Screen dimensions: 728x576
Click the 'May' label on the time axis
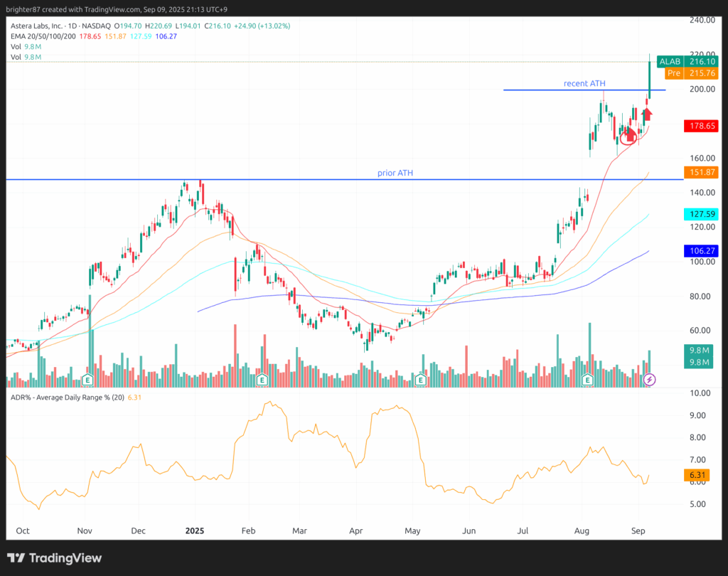pos(412,531)
